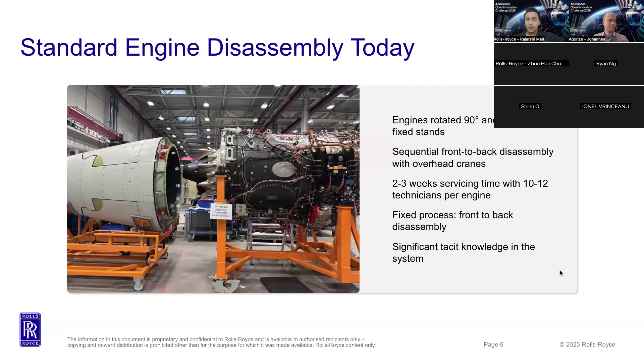The width and height of the screenshot is (644, 362).
Task: Click the proprietary and confidential footer notice
Action: click(x=221, y=342)
